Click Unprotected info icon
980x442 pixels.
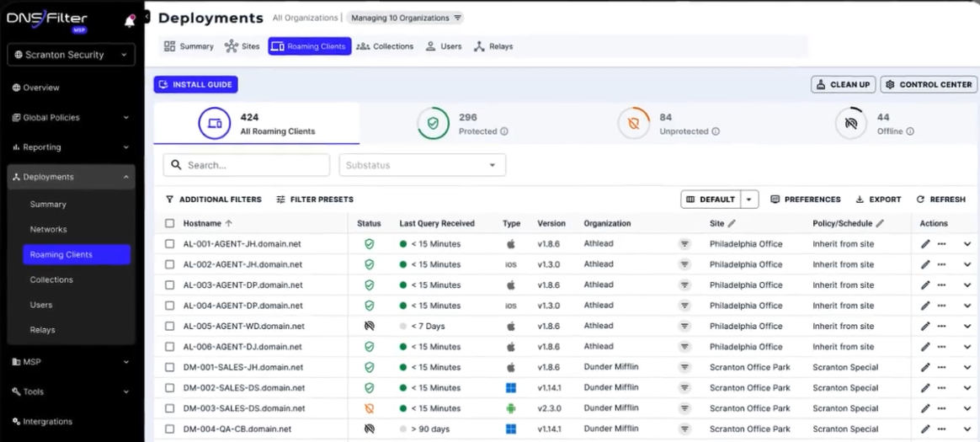coord(716,131)
